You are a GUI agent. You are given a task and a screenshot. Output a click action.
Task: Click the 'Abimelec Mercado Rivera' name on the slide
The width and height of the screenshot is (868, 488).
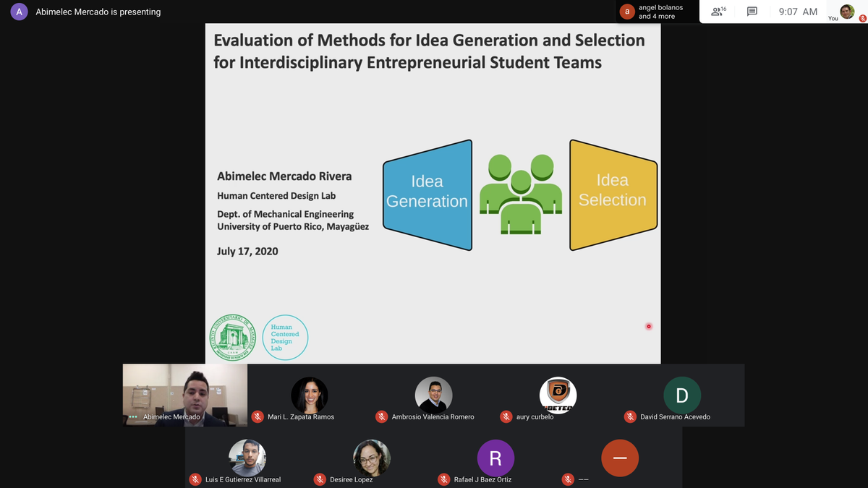point(284,176)
